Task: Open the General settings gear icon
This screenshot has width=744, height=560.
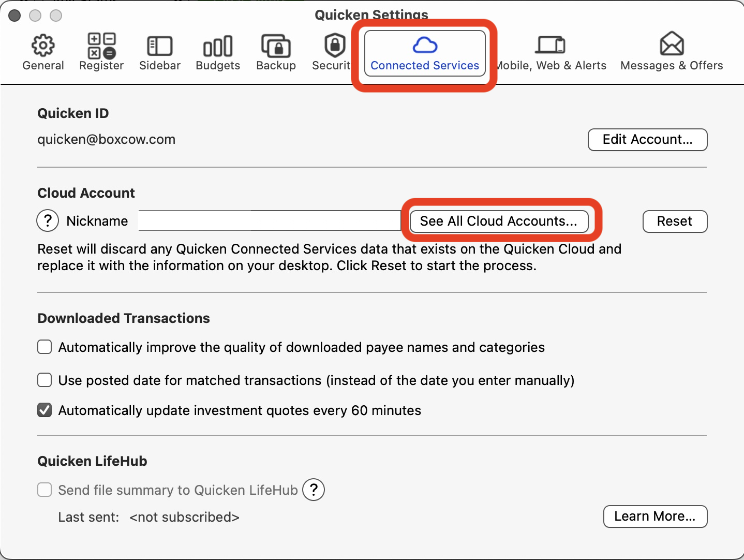Action: (43, 46)
